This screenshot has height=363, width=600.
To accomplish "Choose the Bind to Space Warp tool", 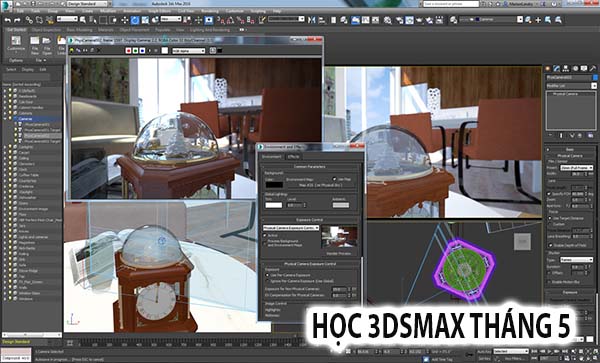I will [50, 20].
